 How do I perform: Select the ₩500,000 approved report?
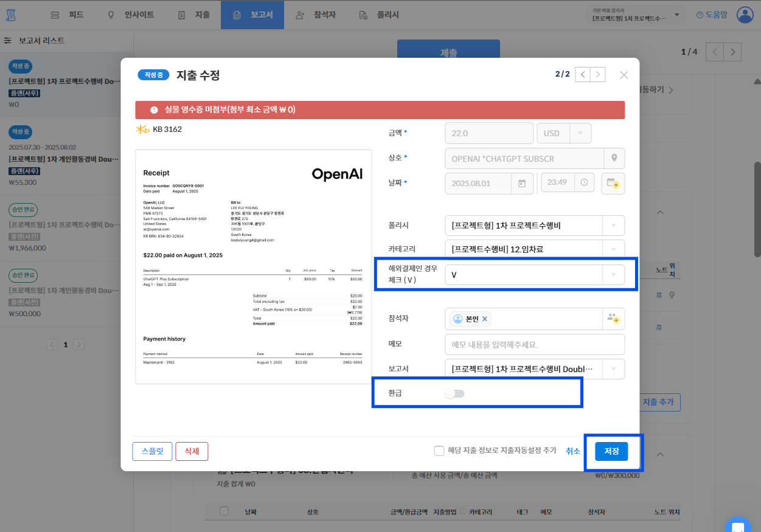66,294
